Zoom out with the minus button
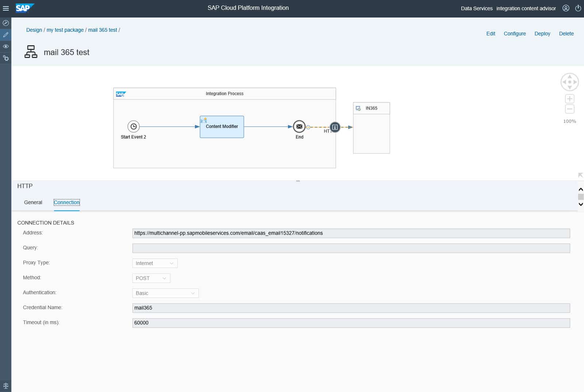 coord(569,109)
